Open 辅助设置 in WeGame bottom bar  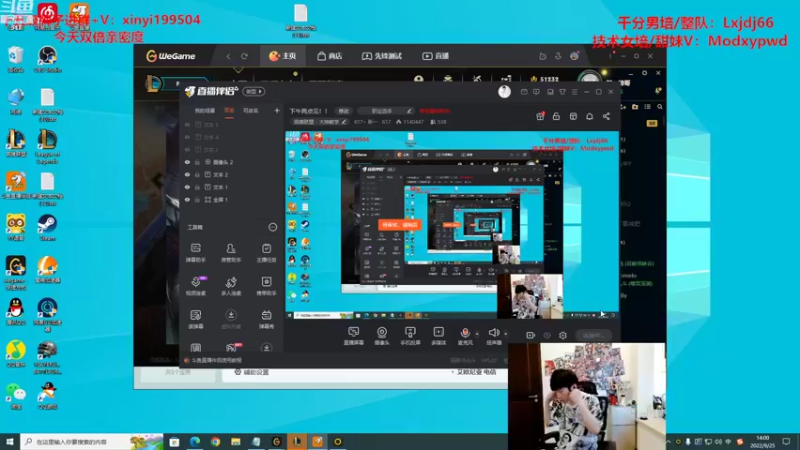pyautogui.click(x=252, y=372)
